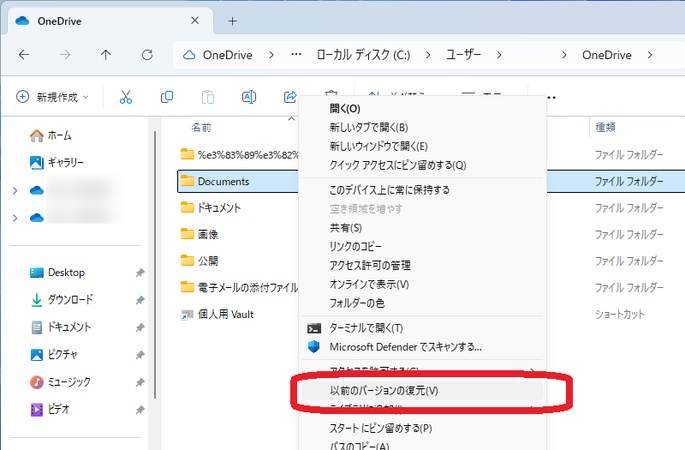This screenshot has width=685, height=450.
Task: Refresh the current folder view
Action: pos(147,55)
